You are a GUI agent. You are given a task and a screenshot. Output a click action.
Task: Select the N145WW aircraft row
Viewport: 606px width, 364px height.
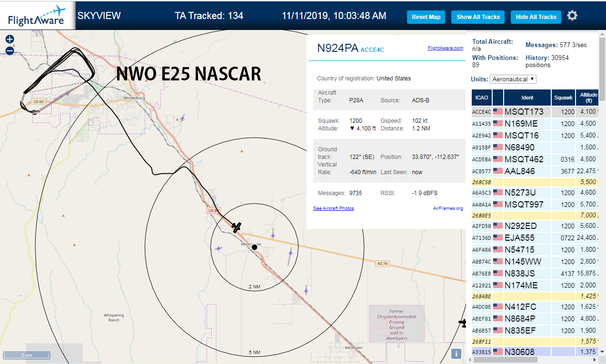coord(535,262)
